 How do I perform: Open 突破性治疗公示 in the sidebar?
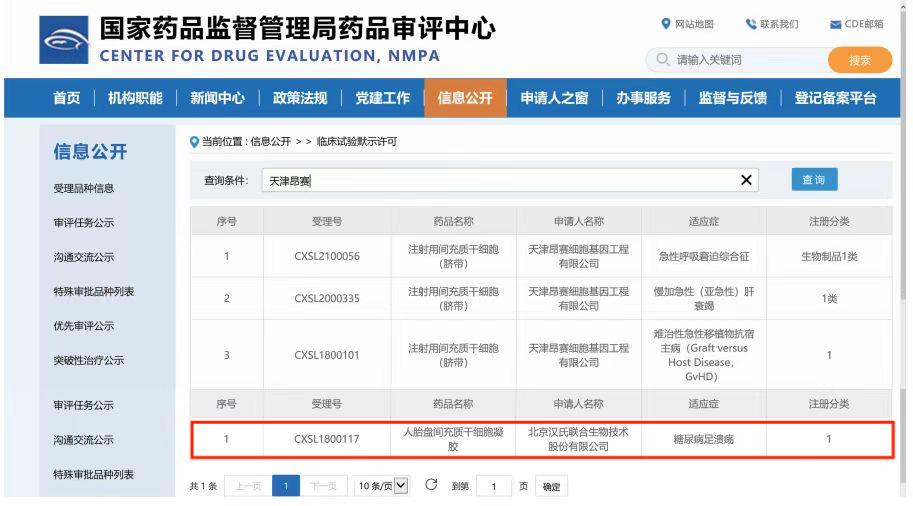pyautogui.click(x=89, y=360)
